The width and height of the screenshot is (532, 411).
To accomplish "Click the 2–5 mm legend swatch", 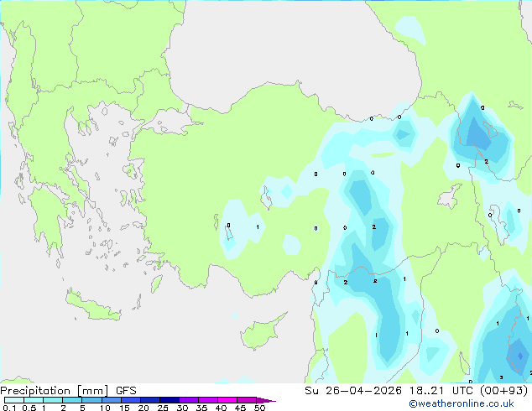I will pyautogui.click(x=72, y=400).
